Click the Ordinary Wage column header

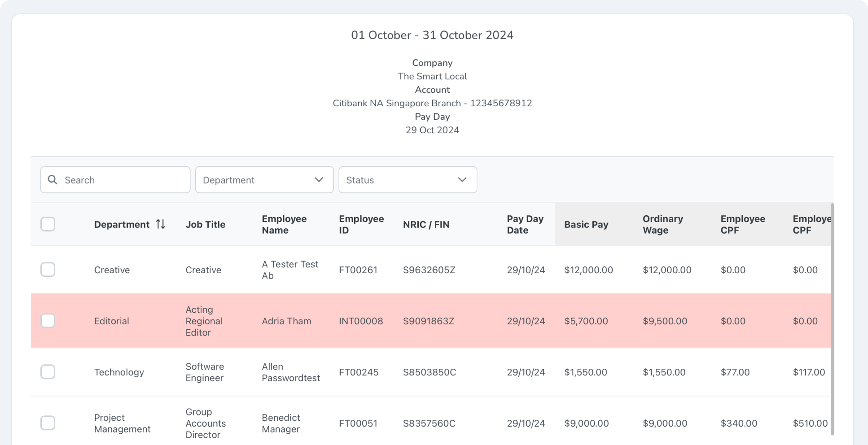(663, 224)
